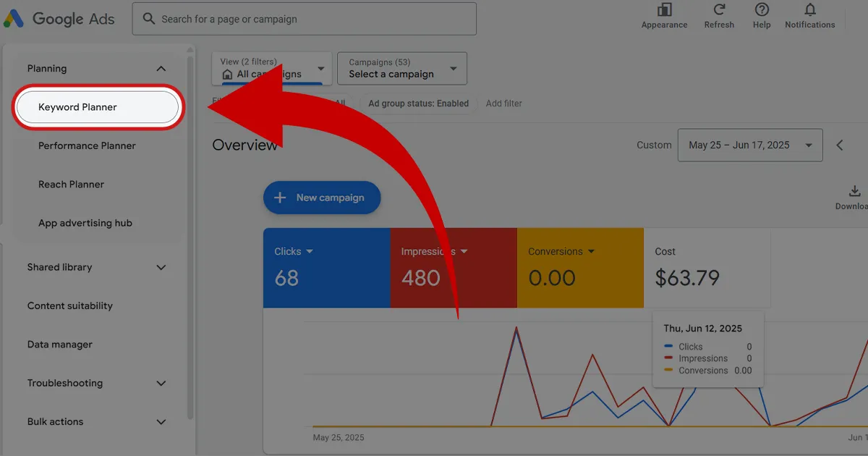Open the Impressions metric dropdown
868x456 pixels.
pos(435,251)
